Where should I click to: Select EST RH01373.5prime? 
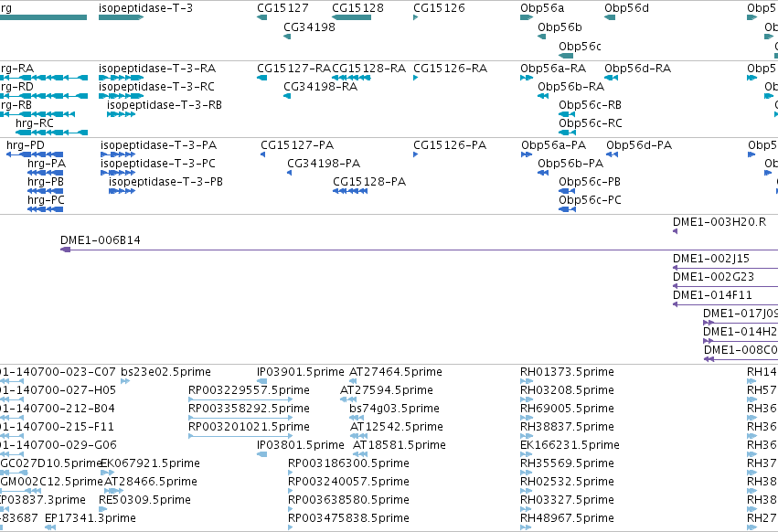coord(567,372)
